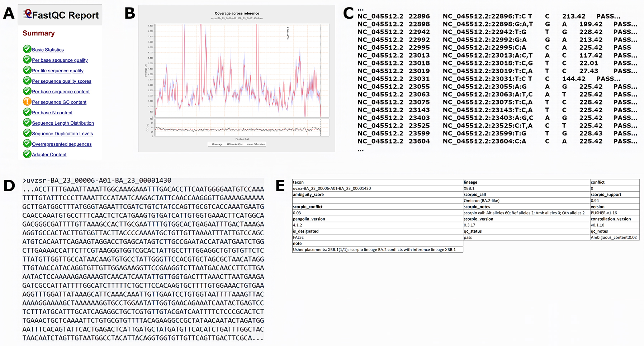Toggle the mean GC line in the legend

click(x=257, y=144)
